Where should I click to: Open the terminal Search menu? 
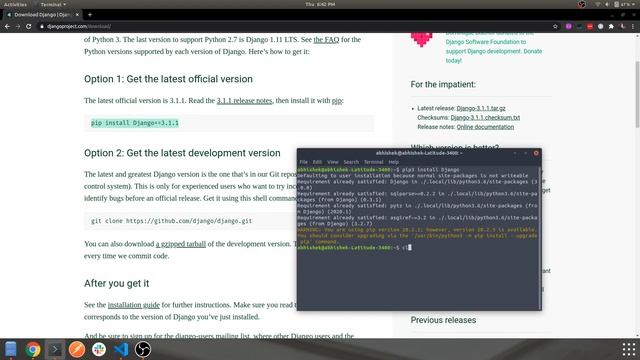(351, 162)
